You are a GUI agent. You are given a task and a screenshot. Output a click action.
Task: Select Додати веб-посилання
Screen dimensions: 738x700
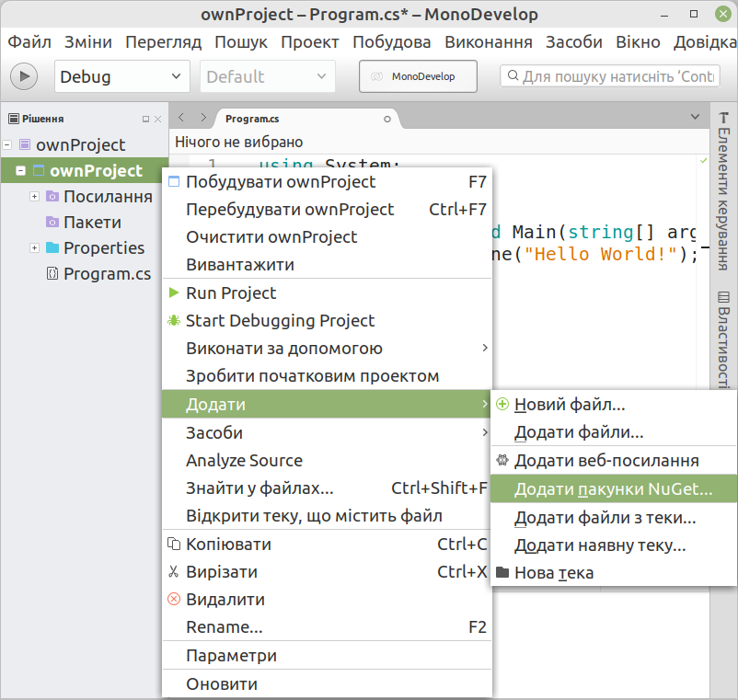coord(614,461)
